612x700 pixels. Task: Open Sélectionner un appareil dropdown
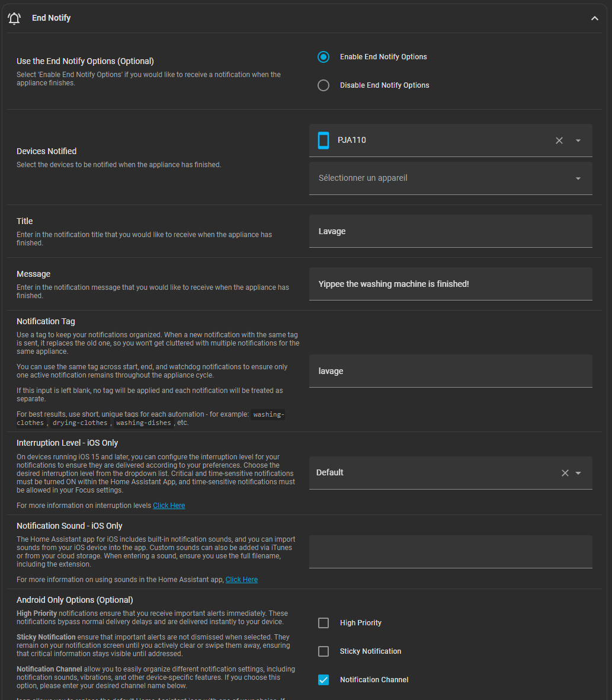(x=450, y=178)
